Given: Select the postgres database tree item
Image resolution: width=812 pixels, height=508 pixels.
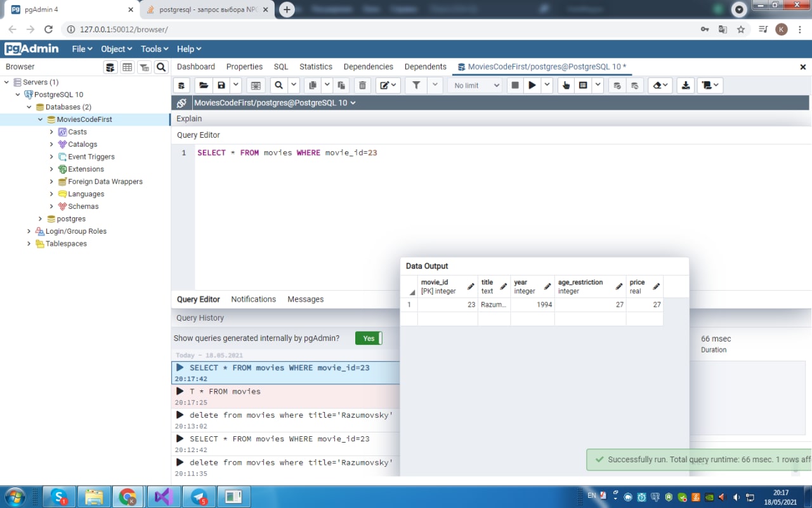Looking at the screenshot, I should (71, 218).
